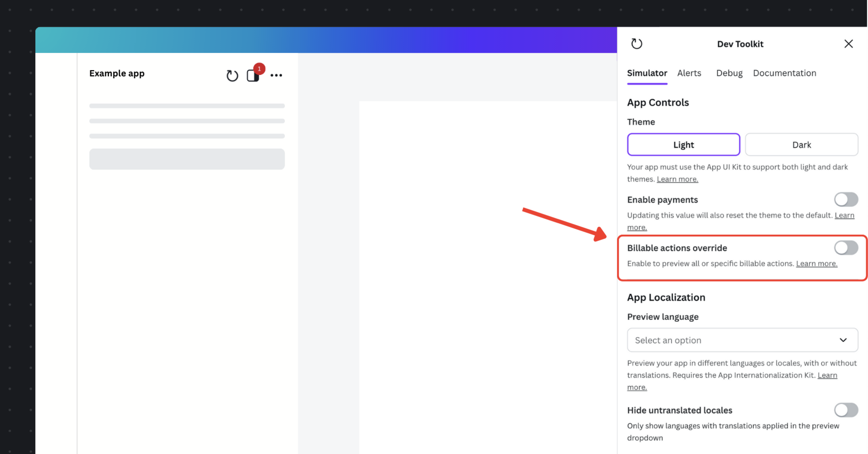The image size is (868, 454).
Task: Click the Dev Toolkit refresh icon
Action: pyautogui.click(x=637, y=44)
